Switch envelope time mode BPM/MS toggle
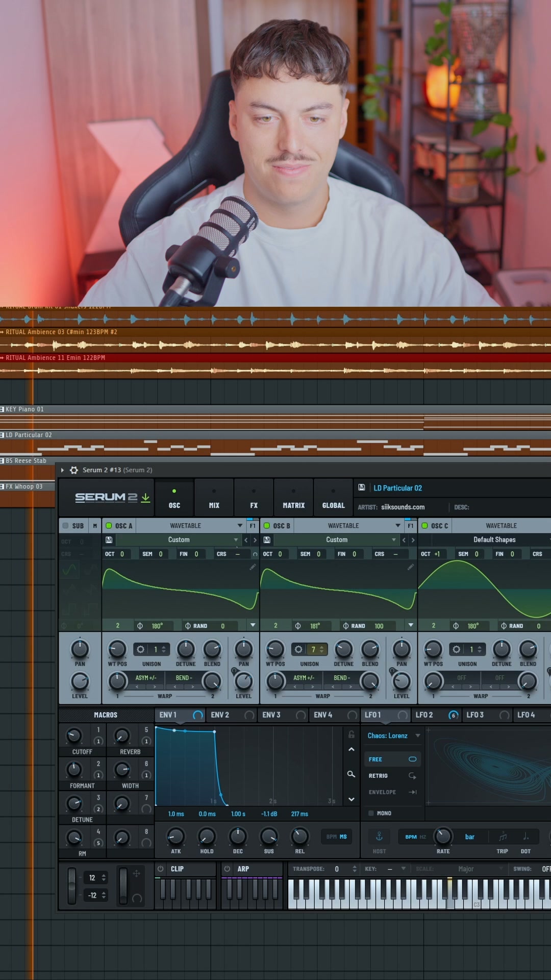The width and height of the screenshot is (551, 980). 337,837
